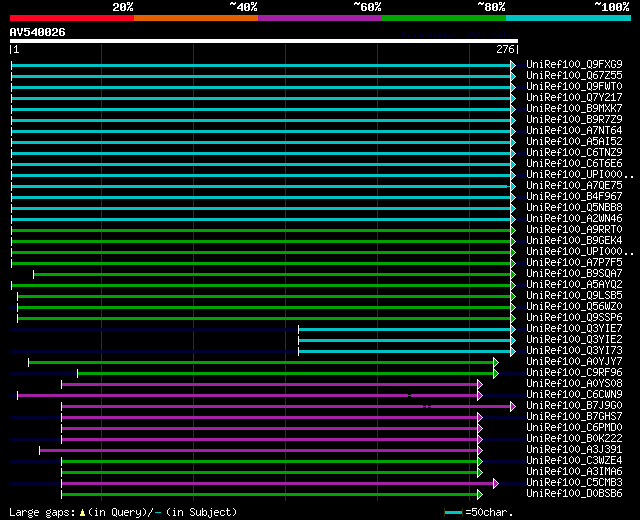640x520 pixels.
Task: Click the magenta arrowhead on the UniRef100_B7J9G0 row
Action: pos(513,406)
